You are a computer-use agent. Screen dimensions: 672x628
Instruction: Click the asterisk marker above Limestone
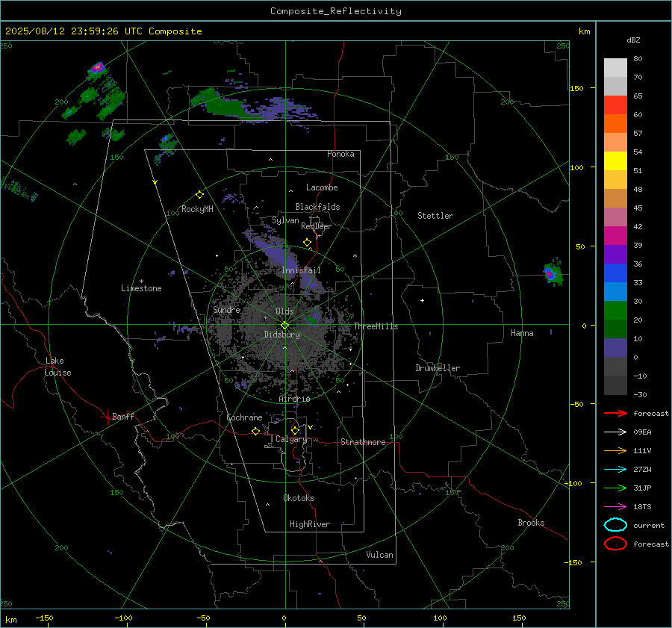pos(141,282)
